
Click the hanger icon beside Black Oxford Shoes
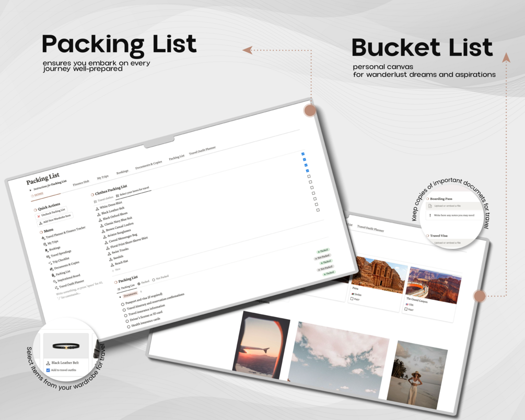coord(100,220)
